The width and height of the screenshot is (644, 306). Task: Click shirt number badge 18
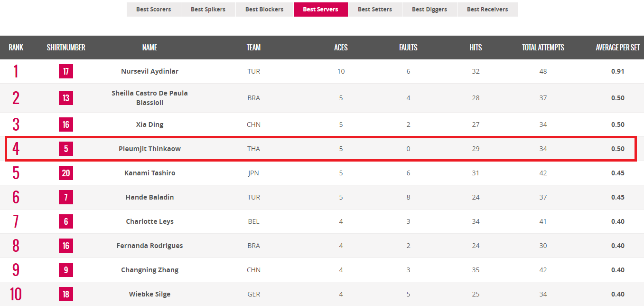66,295
